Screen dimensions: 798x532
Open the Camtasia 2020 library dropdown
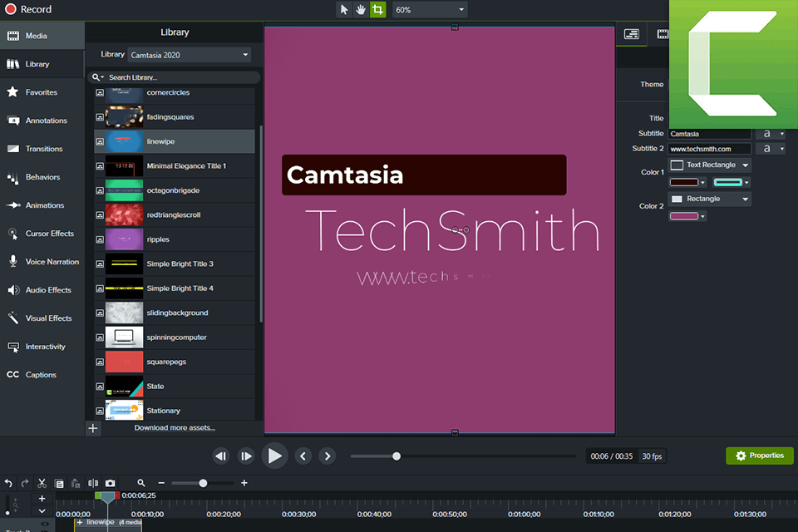tap(189, 54)
